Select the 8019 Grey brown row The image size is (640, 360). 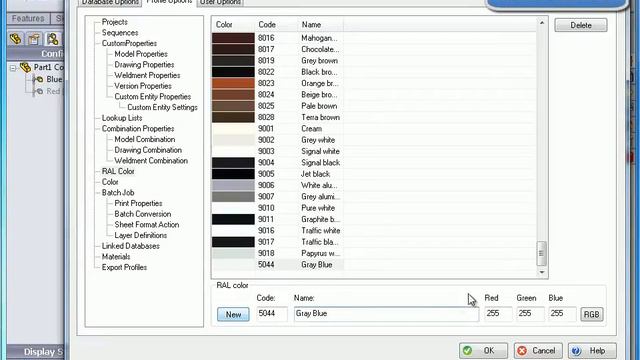point(373,61)
